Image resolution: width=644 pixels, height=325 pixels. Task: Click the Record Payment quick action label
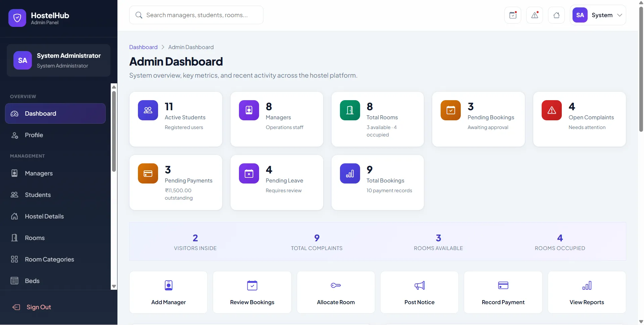click(503, 302)
